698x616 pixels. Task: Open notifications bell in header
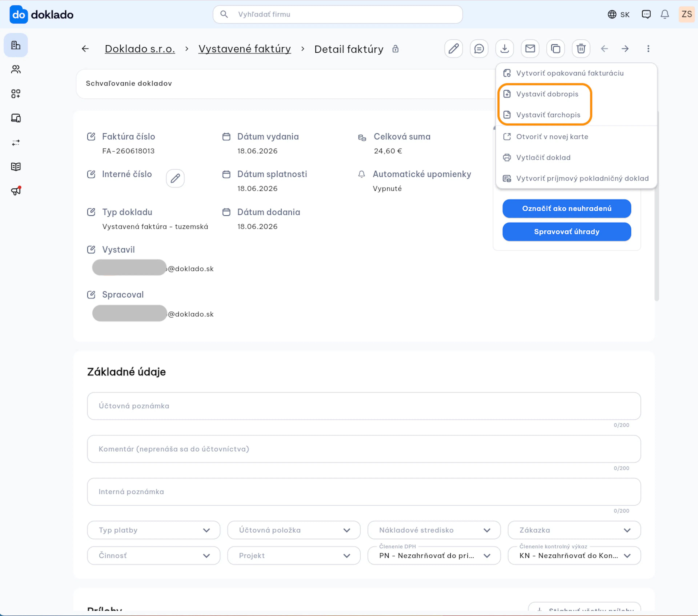(x=665, y=14)
